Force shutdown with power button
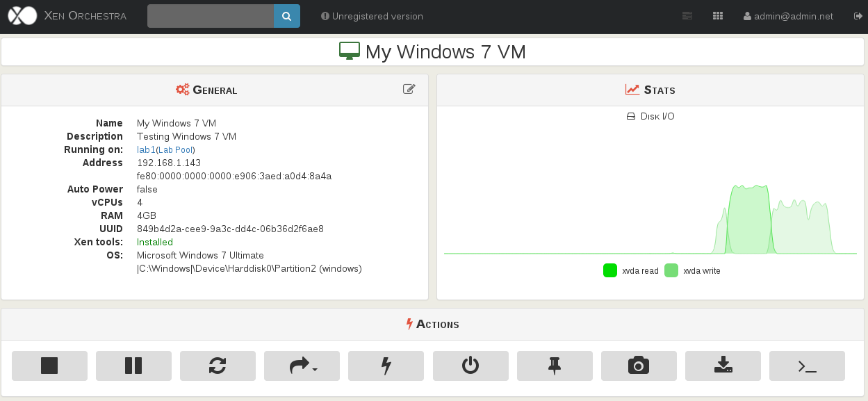The height and width of the screenshot is (401, 868). [470, 366]
